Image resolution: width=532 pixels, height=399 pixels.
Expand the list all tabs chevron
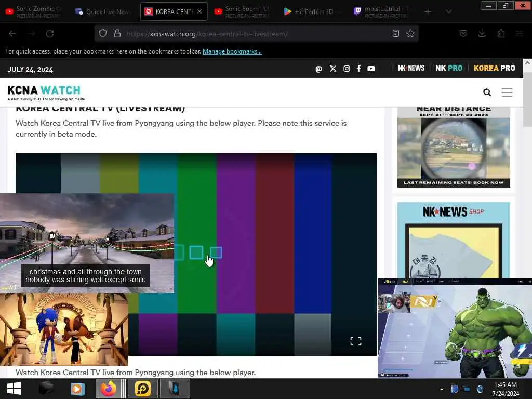pyautogui.click(x=449, y=12)
